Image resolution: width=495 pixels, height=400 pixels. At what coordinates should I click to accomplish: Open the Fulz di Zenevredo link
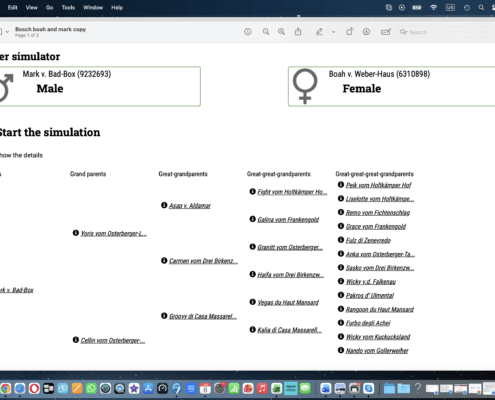pos(368,240)
